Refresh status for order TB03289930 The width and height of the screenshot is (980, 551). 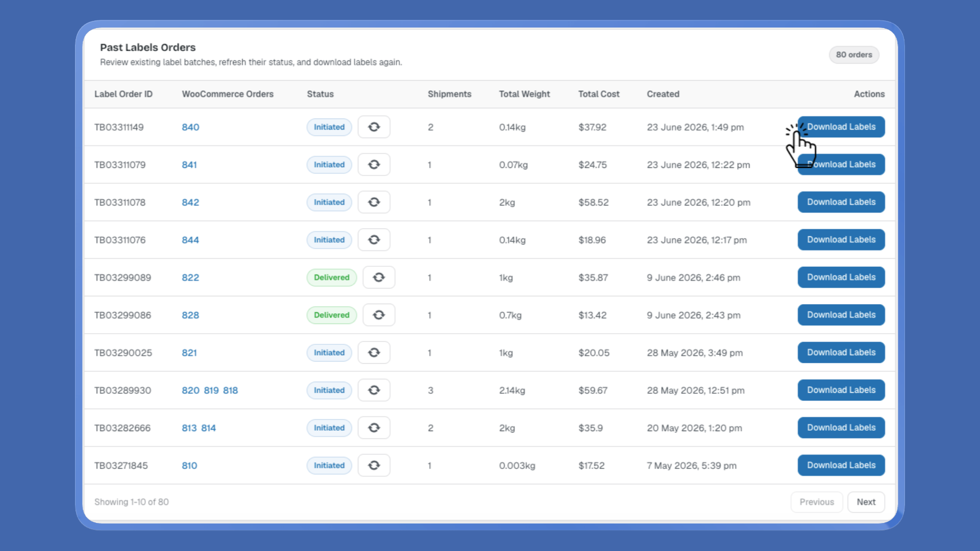tap(374, 390)
